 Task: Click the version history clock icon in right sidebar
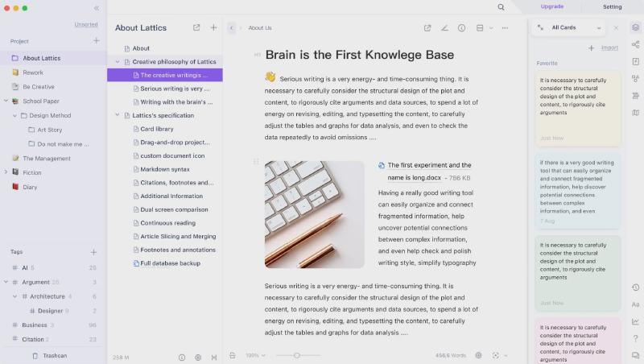click(x=635, y=287)
